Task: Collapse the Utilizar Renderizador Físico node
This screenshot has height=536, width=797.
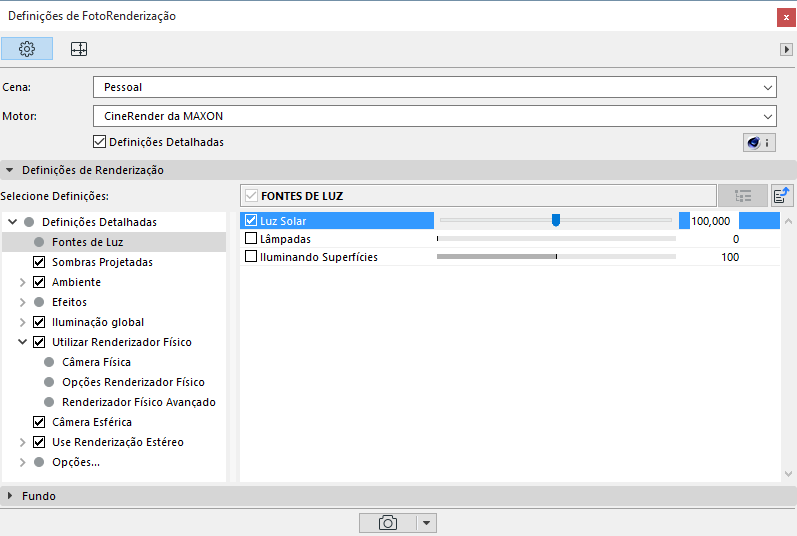Action: [22, 342]
